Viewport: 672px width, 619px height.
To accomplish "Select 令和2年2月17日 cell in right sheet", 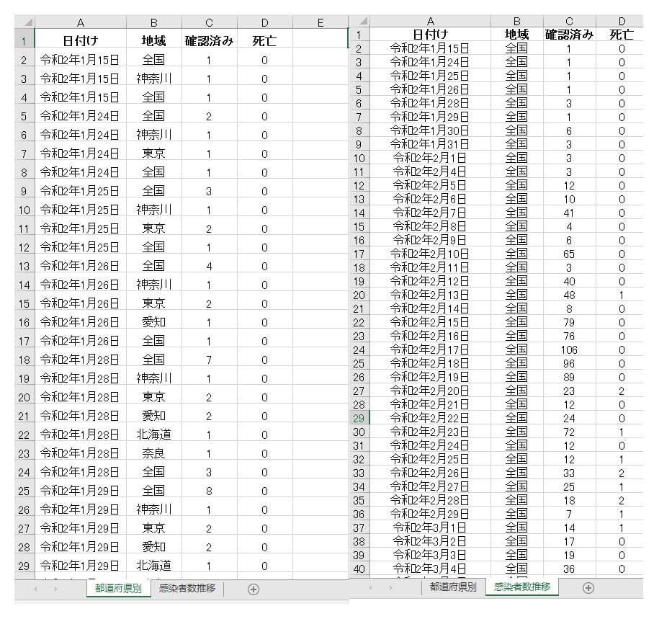I will [430, 349].
